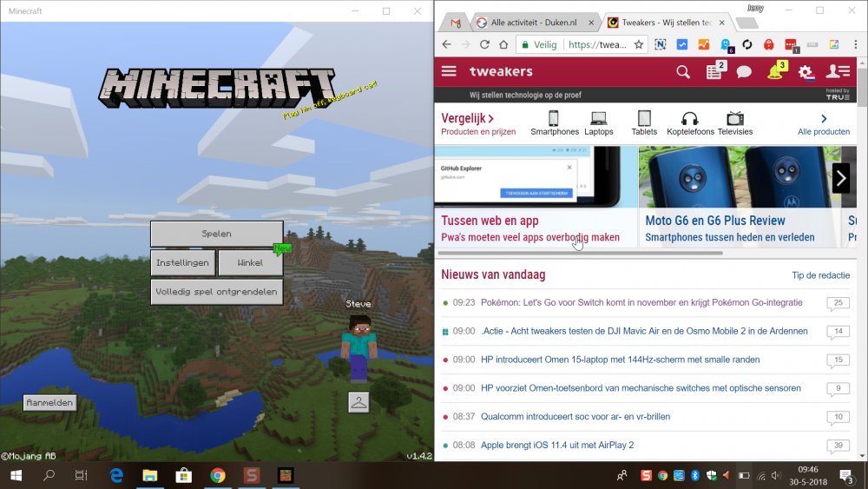The image size is (868, 489).
Task: Open a new Chrome tab
Action: point(747,23)
